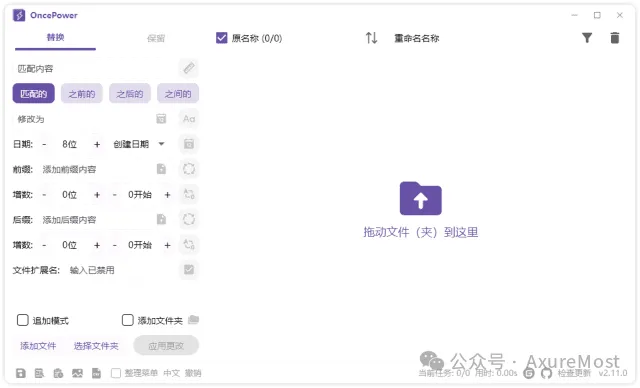Increase 0开始 on the second 增数 row
The width and height of the screenshot is (640, 388).
click(x=167, y=245)
